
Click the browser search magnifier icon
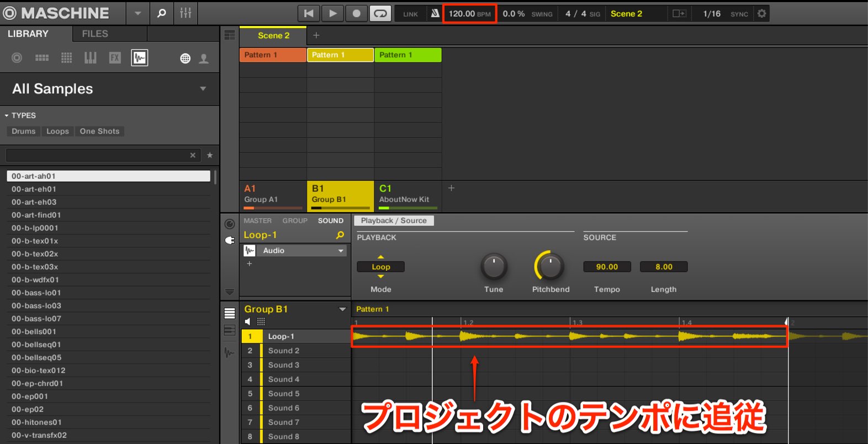click(x=161, y=13)
